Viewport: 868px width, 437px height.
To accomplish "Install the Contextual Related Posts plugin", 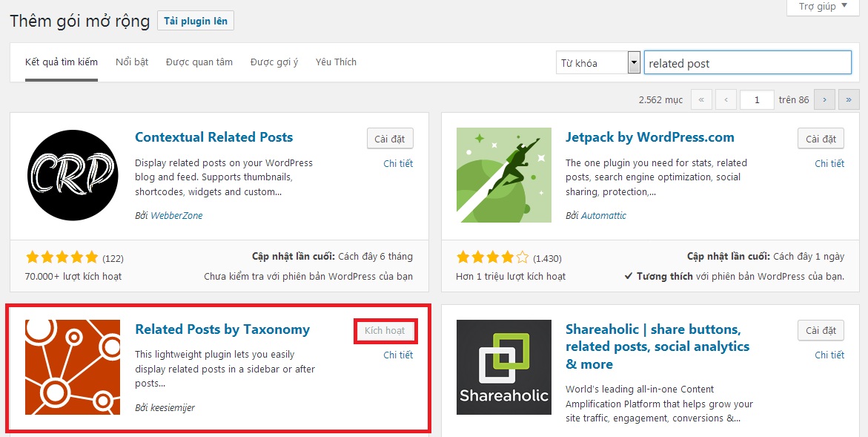I will tap(390, 139).
